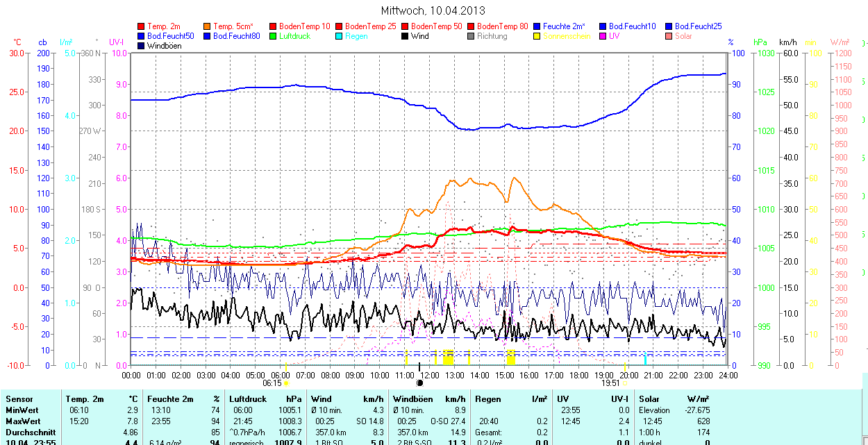
Task: Click the 18:00 tick on time axis
Action: pyautogui.click(x=578, y=375)
